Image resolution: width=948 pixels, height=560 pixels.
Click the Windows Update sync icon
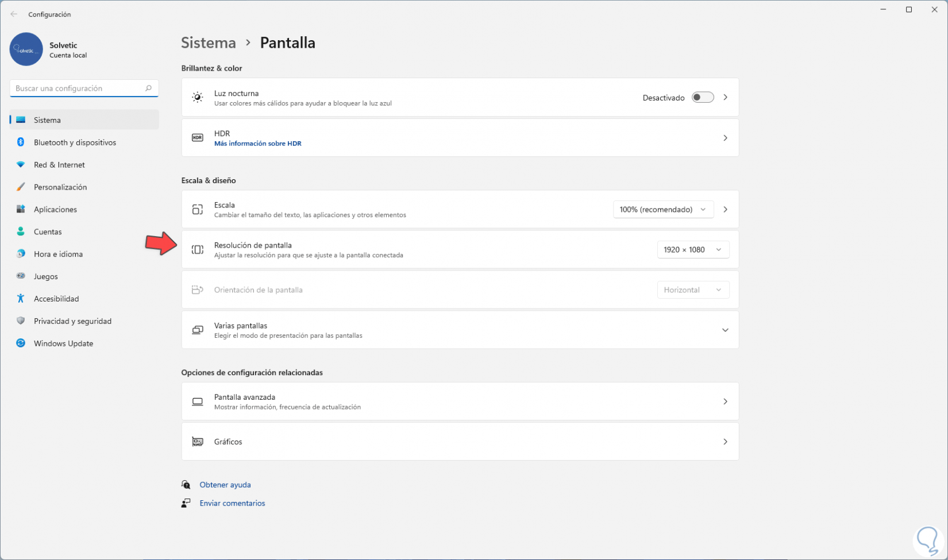click(x=21, y=343)
